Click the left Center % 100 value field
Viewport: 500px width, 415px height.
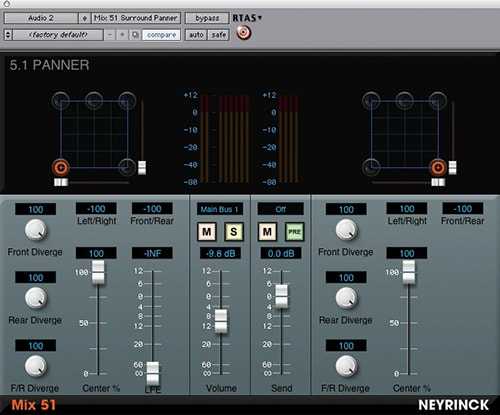click(96, 253)
